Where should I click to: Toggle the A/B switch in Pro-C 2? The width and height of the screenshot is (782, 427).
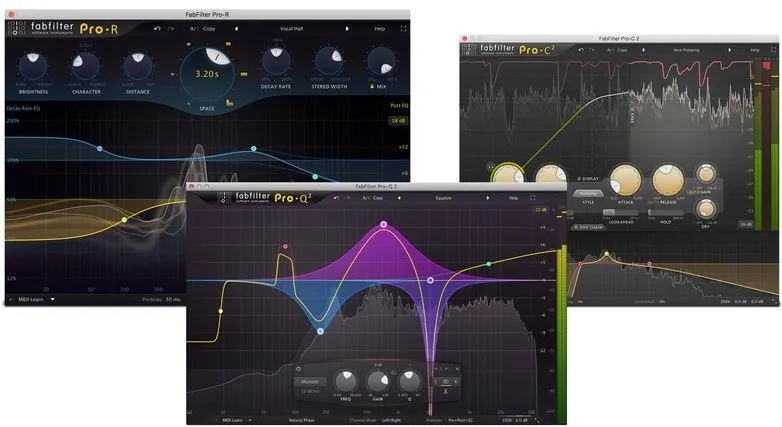point(610,50)
